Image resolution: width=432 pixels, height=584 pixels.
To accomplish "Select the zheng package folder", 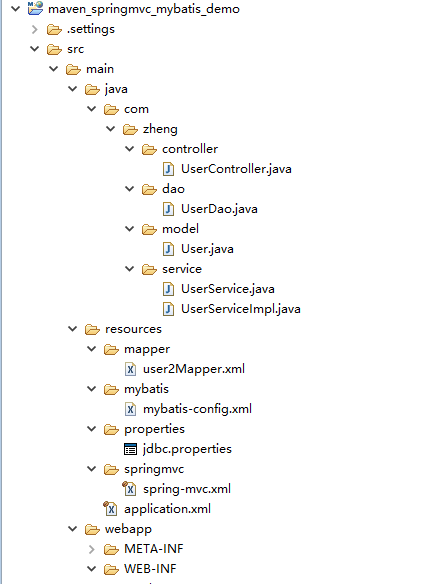I will 160,129.
